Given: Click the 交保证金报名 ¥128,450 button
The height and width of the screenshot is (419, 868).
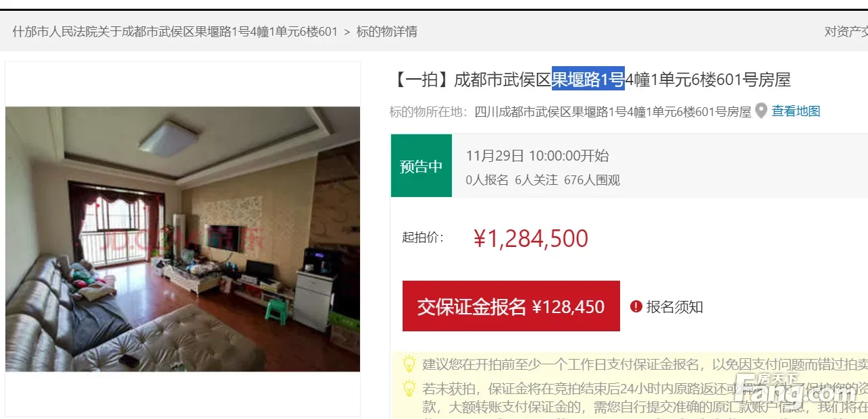Looking at the screenshot, I should [x=511, y=306].
